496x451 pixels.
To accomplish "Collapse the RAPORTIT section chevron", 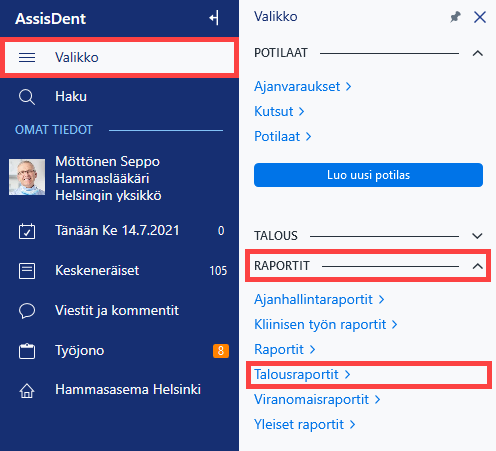I will 478,266.
